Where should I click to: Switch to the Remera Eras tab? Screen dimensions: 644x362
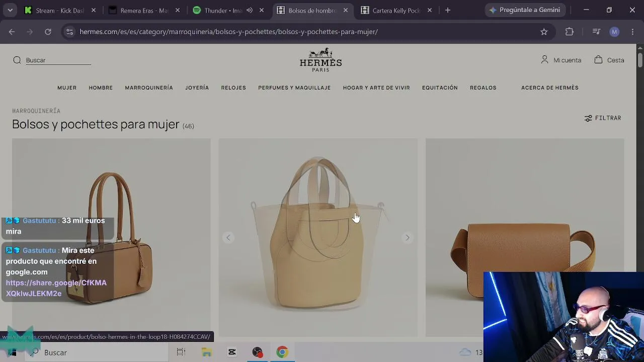click(144, 11)
